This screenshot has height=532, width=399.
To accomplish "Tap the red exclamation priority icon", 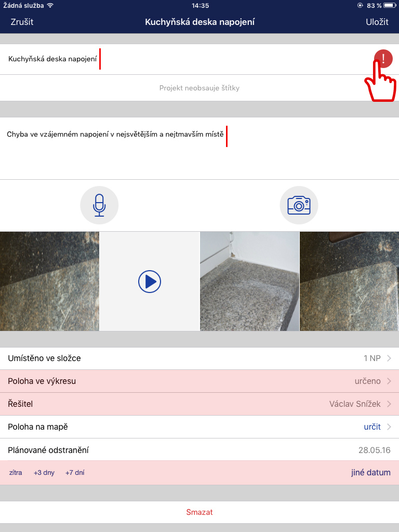I will coord(383,59).
